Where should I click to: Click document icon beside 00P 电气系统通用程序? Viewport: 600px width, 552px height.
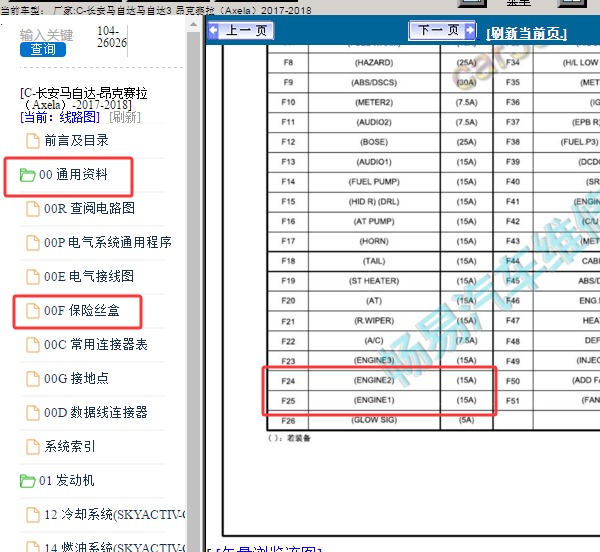tap(33, 243)
